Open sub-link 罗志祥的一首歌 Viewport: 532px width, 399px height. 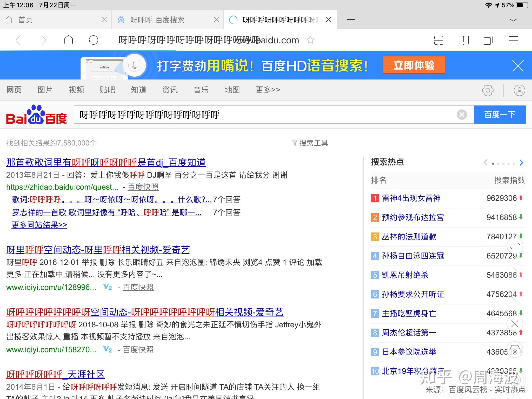click(x=107, y=212)
